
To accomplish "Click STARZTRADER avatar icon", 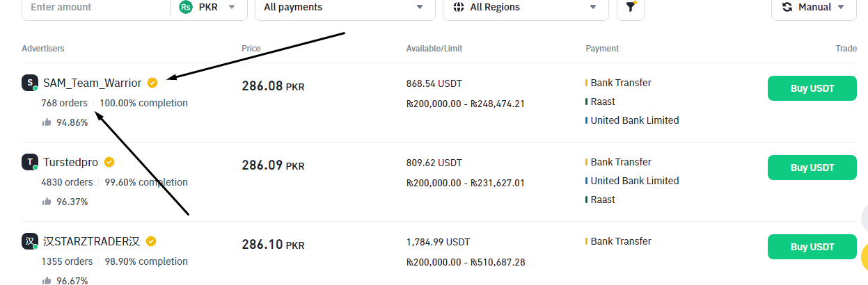I will tap(29, 241).
